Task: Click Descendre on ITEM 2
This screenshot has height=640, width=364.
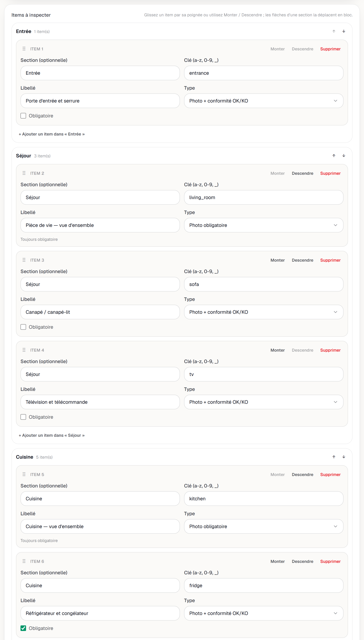Action: click(302, 173)
